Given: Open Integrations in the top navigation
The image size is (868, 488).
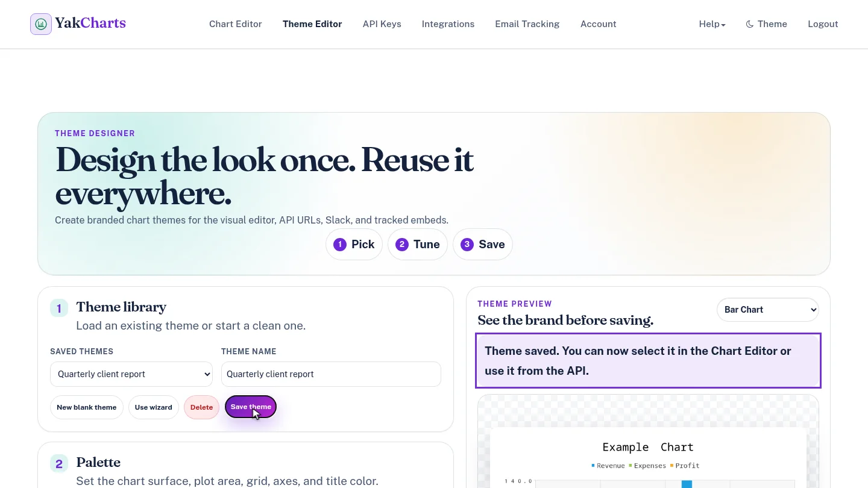Looking at the screenshot, I should click(x=448, y=24).
